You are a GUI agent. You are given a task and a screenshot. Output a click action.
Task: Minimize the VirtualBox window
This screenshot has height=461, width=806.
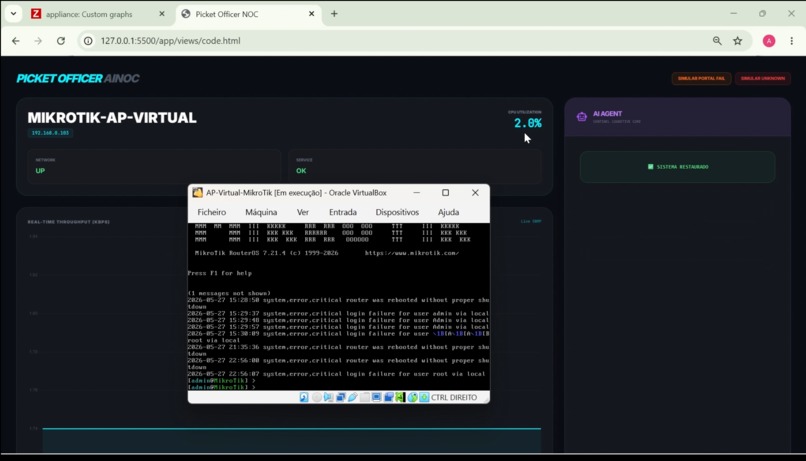pyautogui.click(x=416, y=193)
